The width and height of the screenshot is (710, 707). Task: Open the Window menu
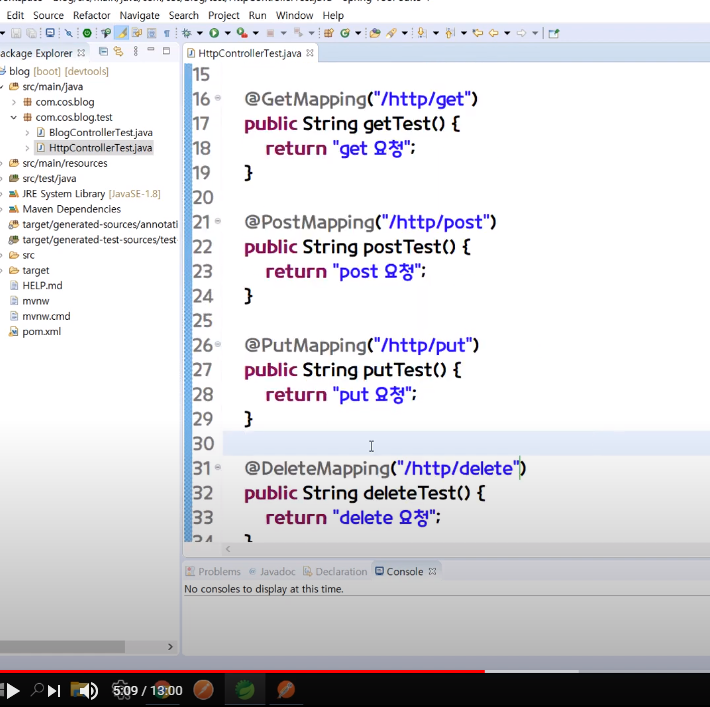click(294, 15)
